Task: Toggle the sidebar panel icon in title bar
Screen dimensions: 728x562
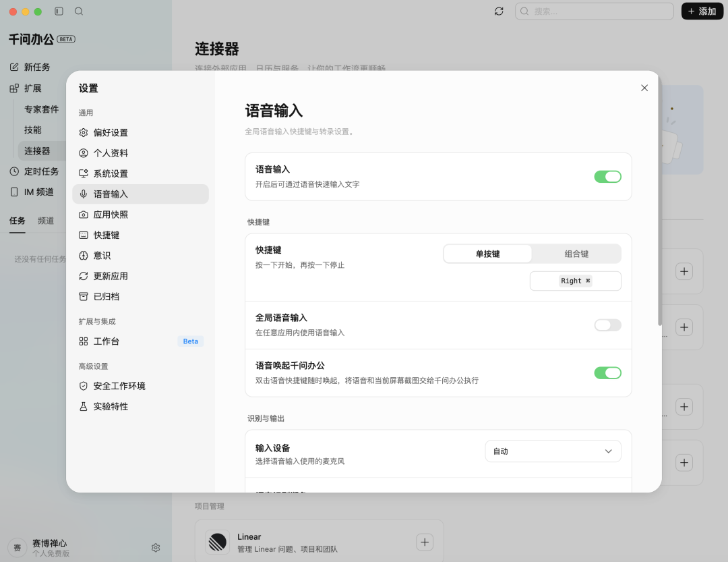Action: 59,11
